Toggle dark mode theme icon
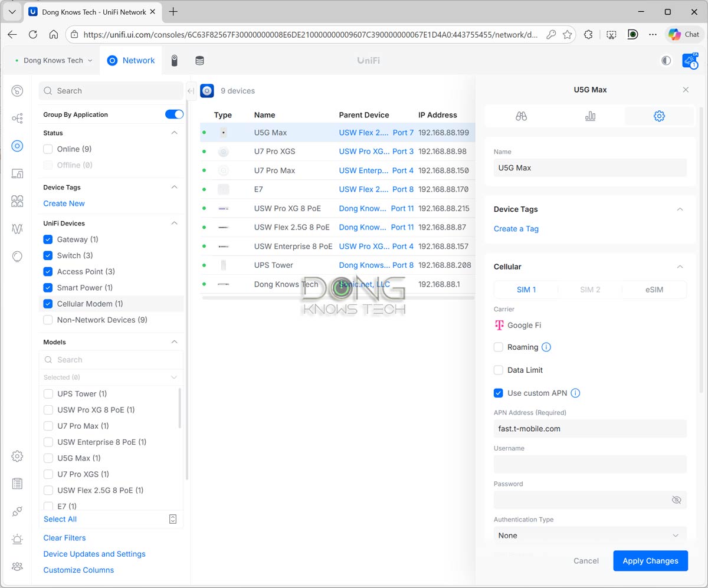The height and width of the screenshot is (588, 708). tap(666, 61)
